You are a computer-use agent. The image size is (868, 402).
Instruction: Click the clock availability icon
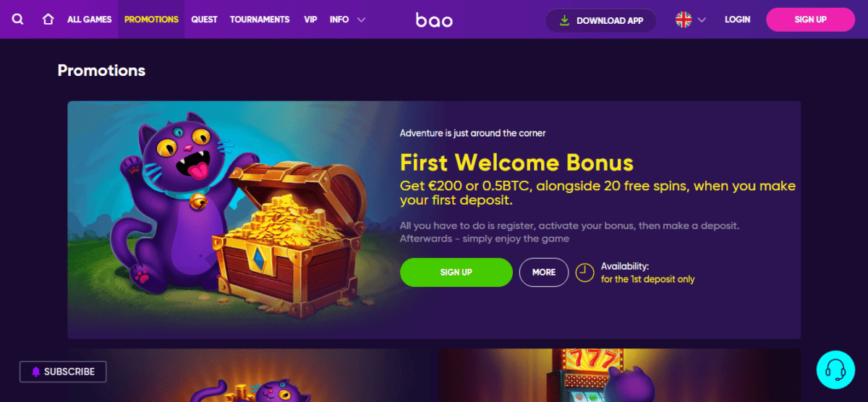click(584, 273)
